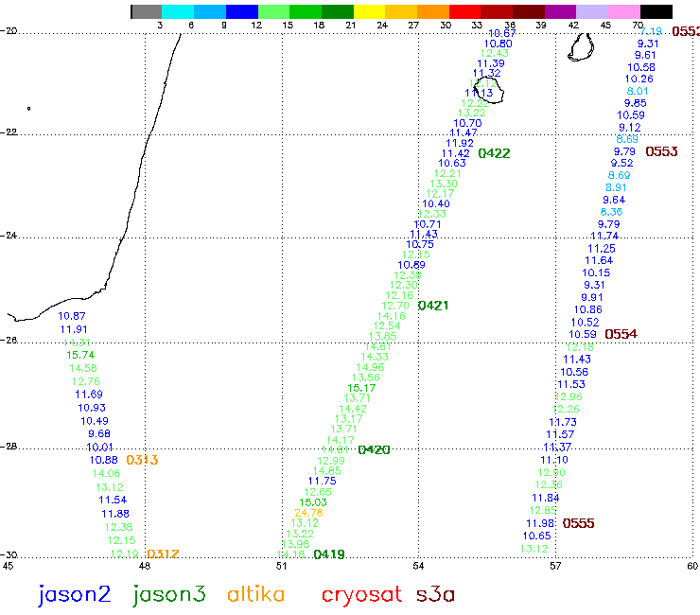Click the value 10.15
This screenshot has height=615, width=700.
click(x=596, y=272)
